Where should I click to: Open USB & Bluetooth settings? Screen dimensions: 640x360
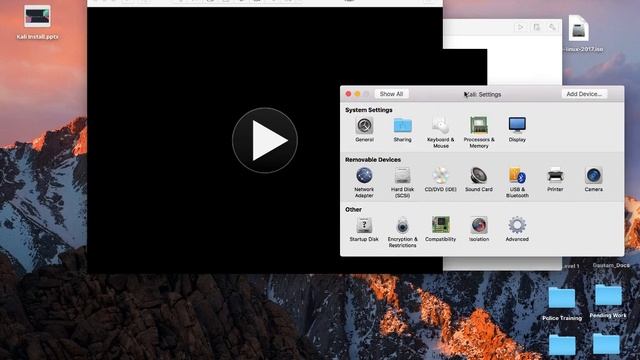click(x=517, y=182)
